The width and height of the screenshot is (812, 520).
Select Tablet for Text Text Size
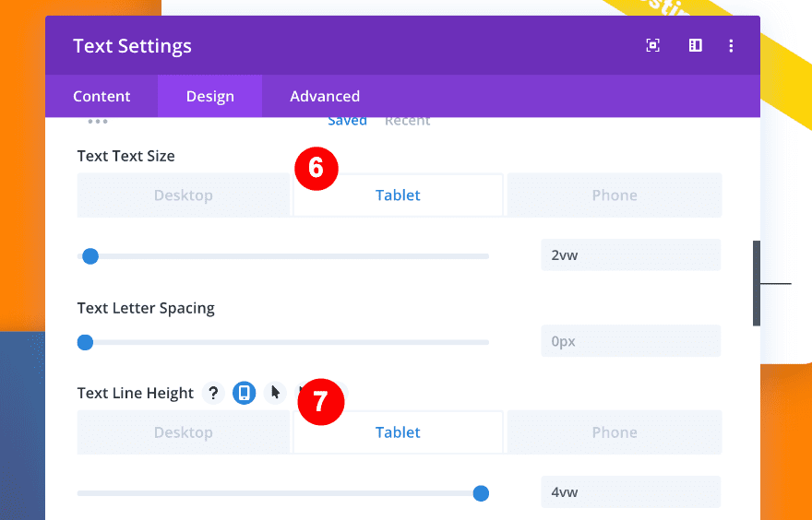[398, 195]
